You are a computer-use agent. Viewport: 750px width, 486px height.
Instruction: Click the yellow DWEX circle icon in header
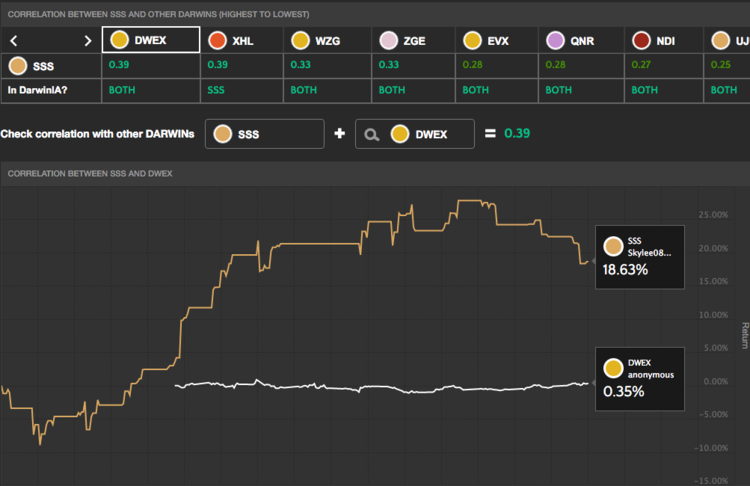119,40
